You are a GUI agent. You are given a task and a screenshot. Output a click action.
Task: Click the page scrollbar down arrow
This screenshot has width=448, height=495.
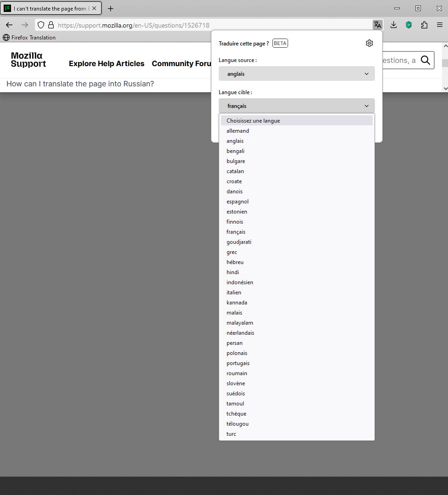pyautogui.click(x=445, y=89)
